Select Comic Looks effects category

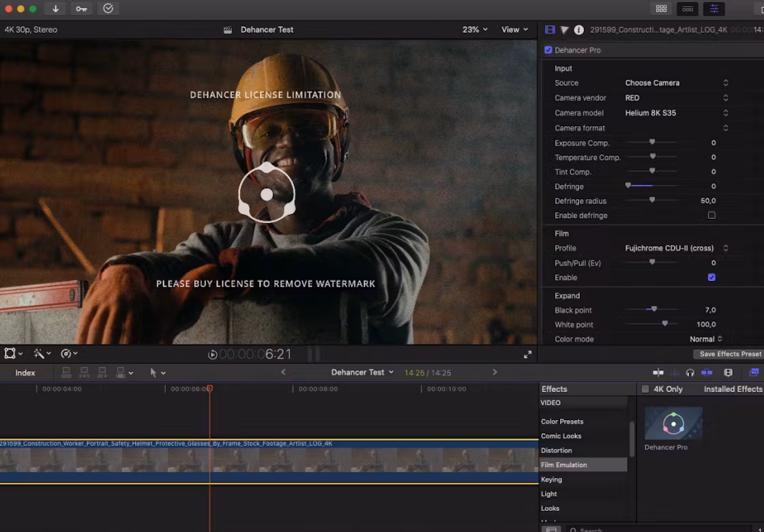pyautogui.click(x=561, y=436)
